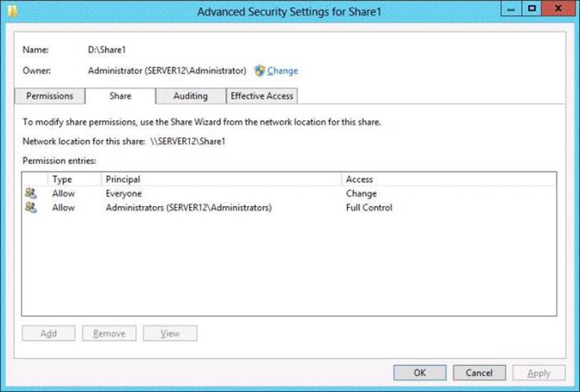The width and height of the screenshot is (580, 392).
Task: Select the Administrators (SERVER12\Administrators) entry
Action: 189,207
